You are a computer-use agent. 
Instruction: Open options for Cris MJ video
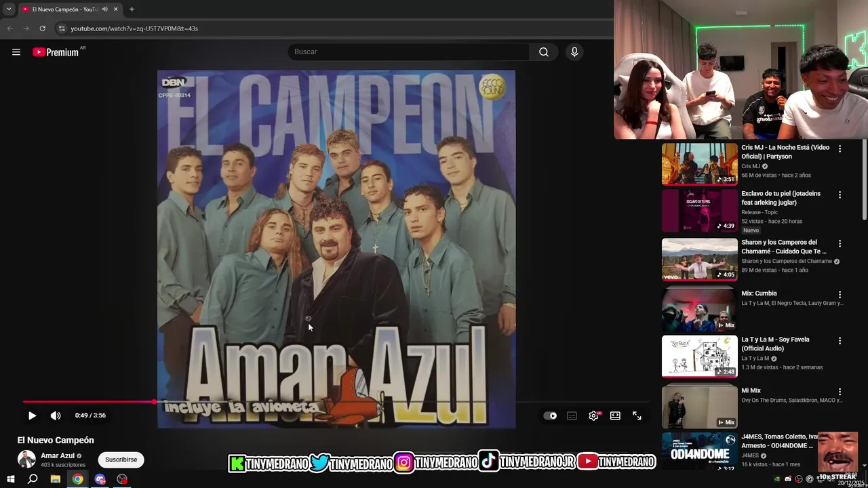(840, 148)
